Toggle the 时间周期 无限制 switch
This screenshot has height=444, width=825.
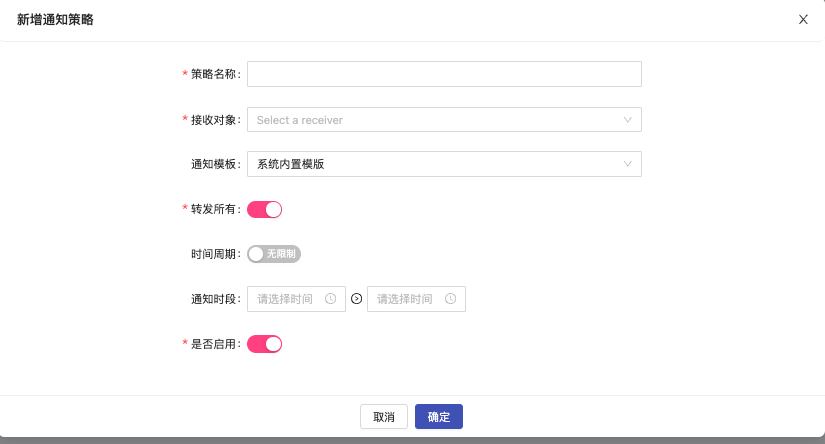[x=274, y=254]
